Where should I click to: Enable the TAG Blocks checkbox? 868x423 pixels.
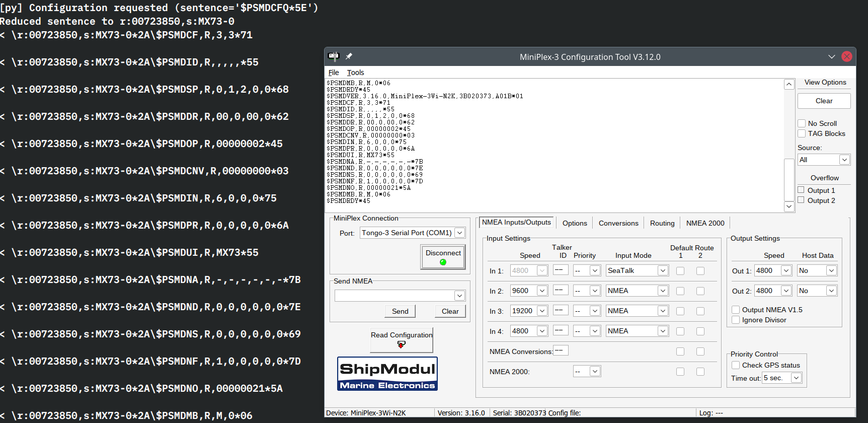coord(802,133)
